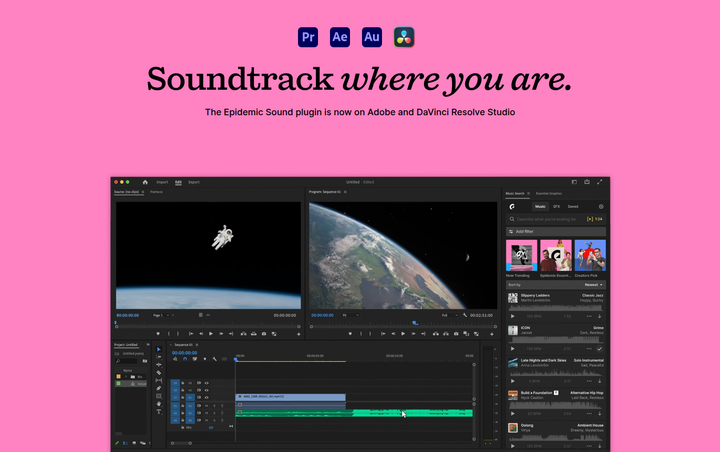Viewport: 720px width, 452px height.
Task: Click the Epidemic Sound logo icon
Action: pyautogui.click(x=512, y=206)
